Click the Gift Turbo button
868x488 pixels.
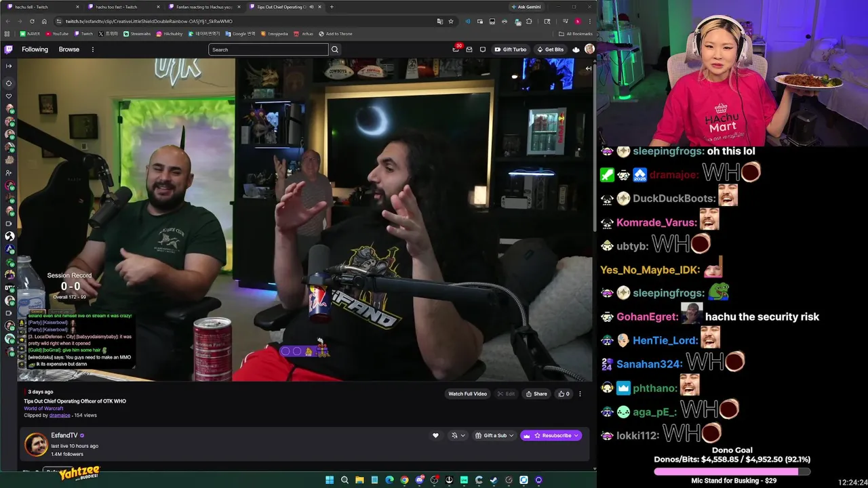pos(511,49)
